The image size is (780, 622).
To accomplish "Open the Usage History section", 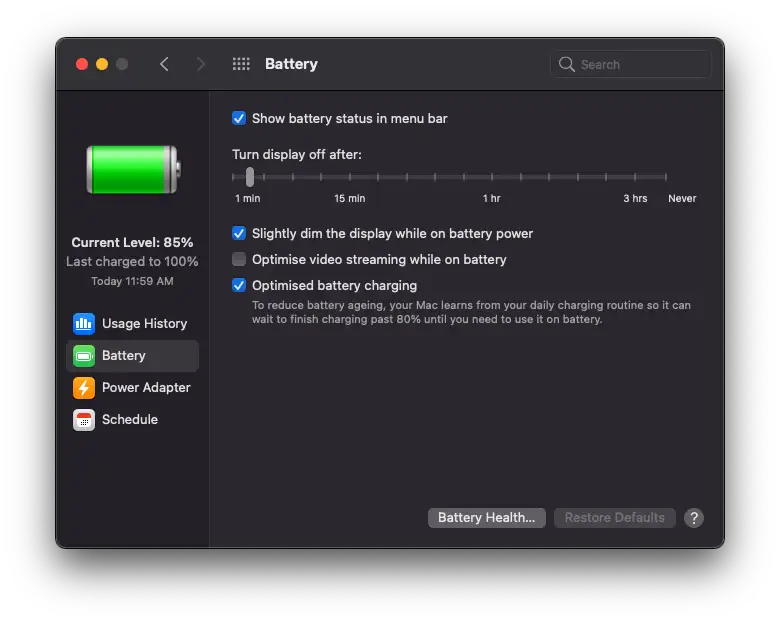I will 132,323.
